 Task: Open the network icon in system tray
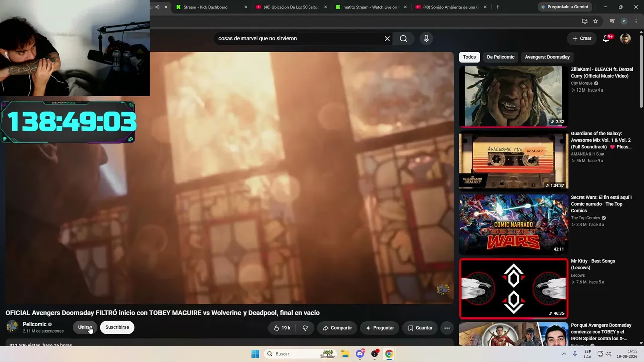pos(600,354)
